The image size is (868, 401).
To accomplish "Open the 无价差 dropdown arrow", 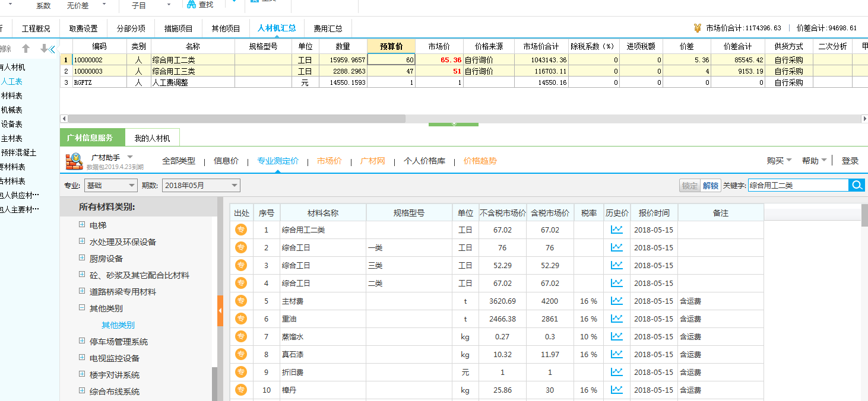I will tap(104, 4).
